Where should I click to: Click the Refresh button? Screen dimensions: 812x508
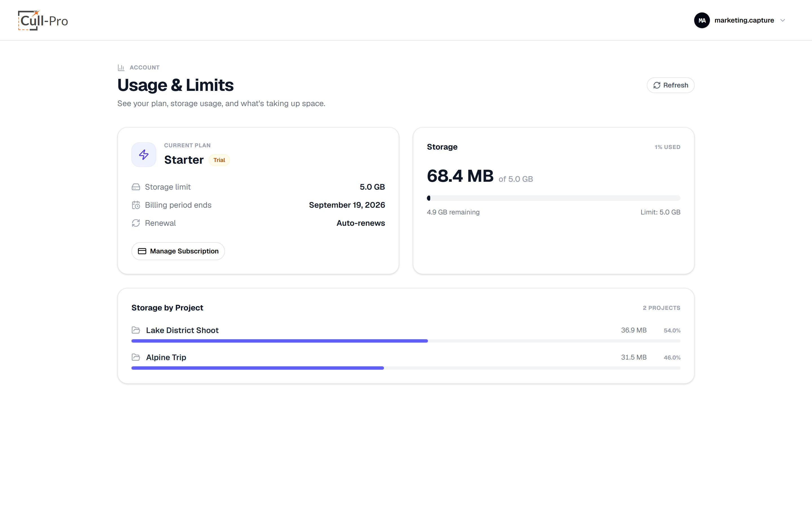670,85
